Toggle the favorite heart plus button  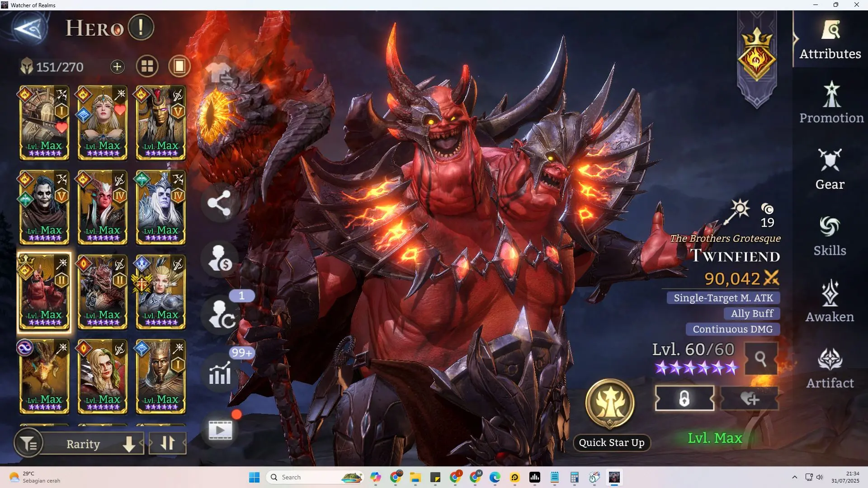click(750, 399)
